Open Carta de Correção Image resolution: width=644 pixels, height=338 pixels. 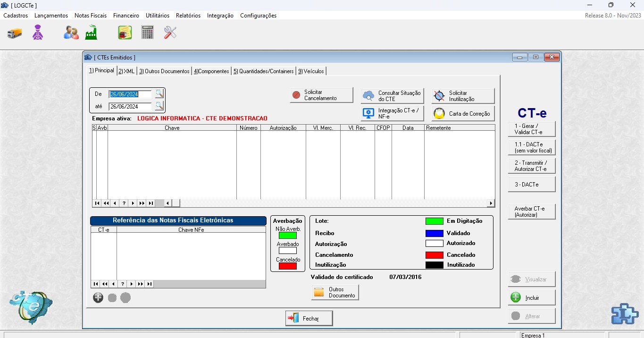pos(463,114)
